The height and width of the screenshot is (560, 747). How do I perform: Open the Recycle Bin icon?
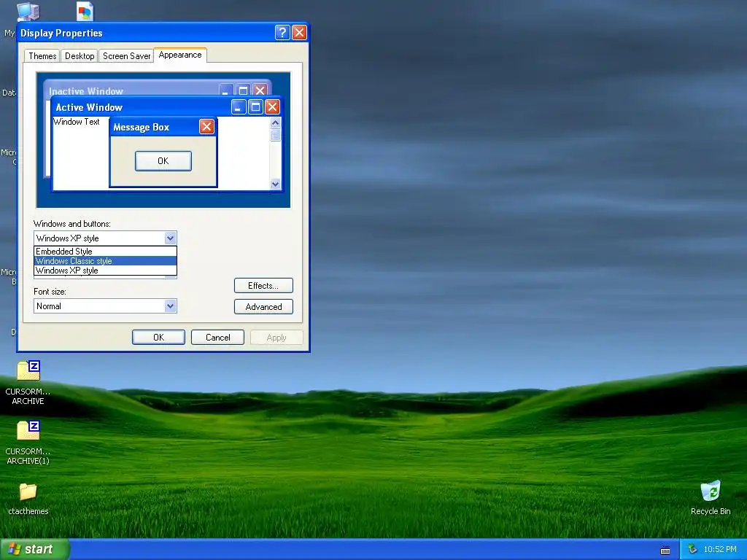711,491
